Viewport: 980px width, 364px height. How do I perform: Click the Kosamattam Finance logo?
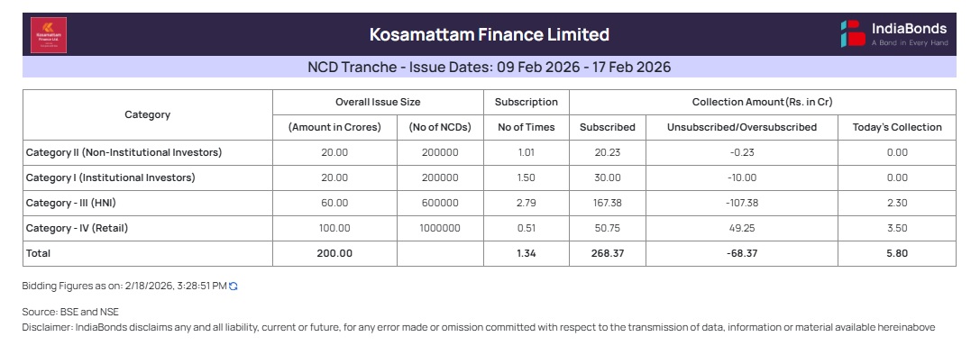coord(49,35)
